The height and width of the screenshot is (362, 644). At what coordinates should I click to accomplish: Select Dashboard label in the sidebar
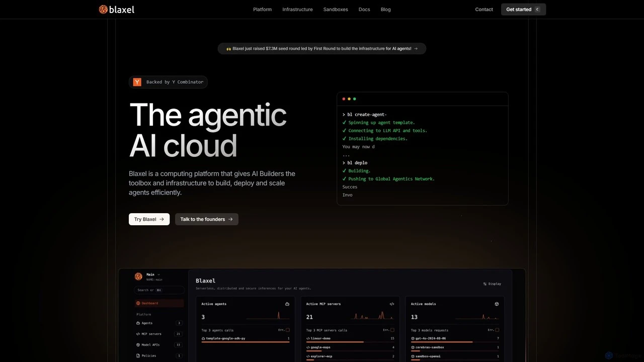pyautogui.click(x=150, y=303)
